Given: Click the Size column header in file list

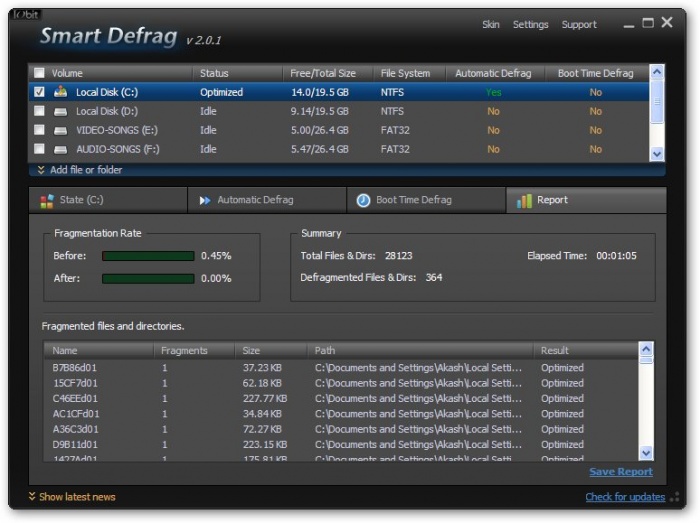Looking at the screenshot, I should [271, 351].
